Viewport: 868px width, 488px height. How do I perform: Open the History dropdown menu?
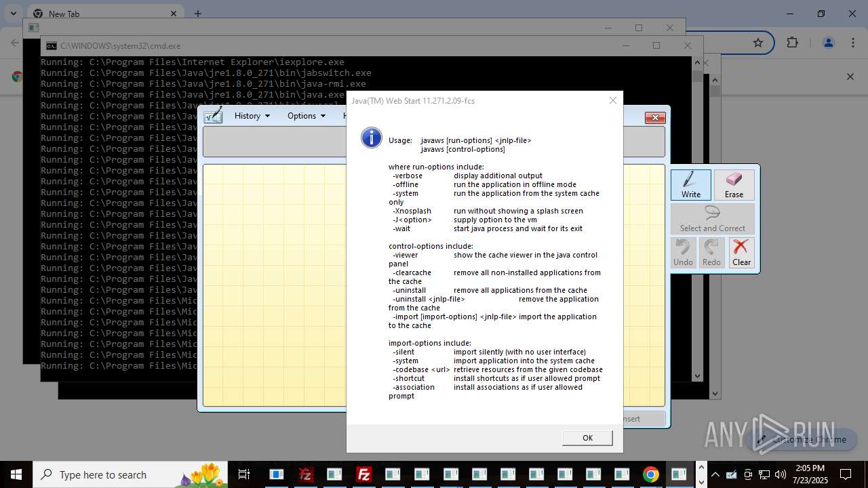[252, 115]
